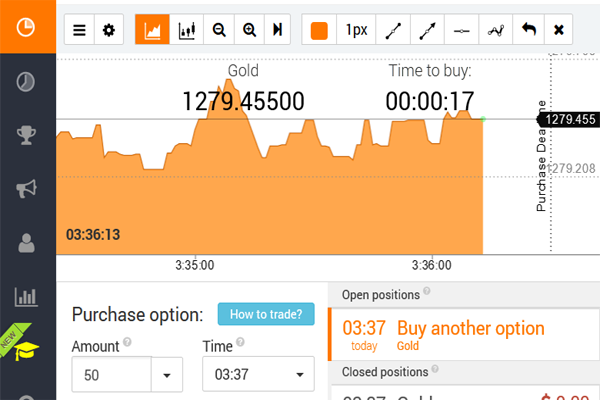Screen dimensions: 600x400
Task: Switch to candlestick chart type
Action: [x=187, y=29]
